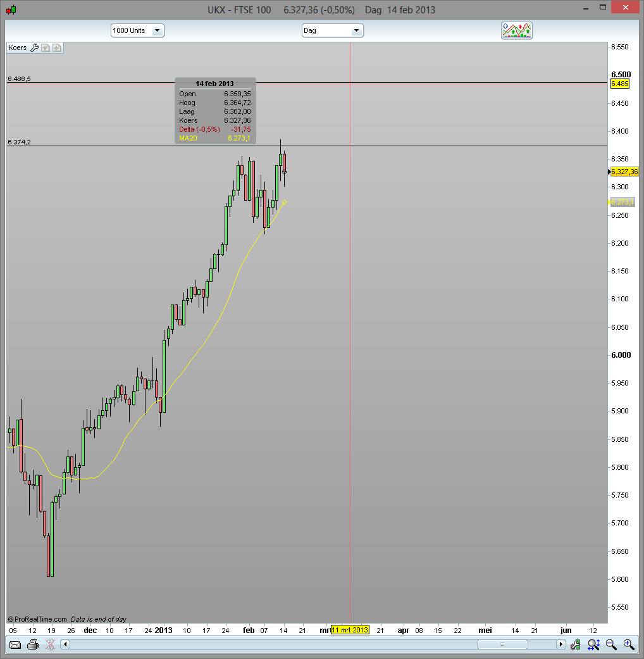The image size is (644, 659).
Task: Click the printer icon
Action: point(33,644)
